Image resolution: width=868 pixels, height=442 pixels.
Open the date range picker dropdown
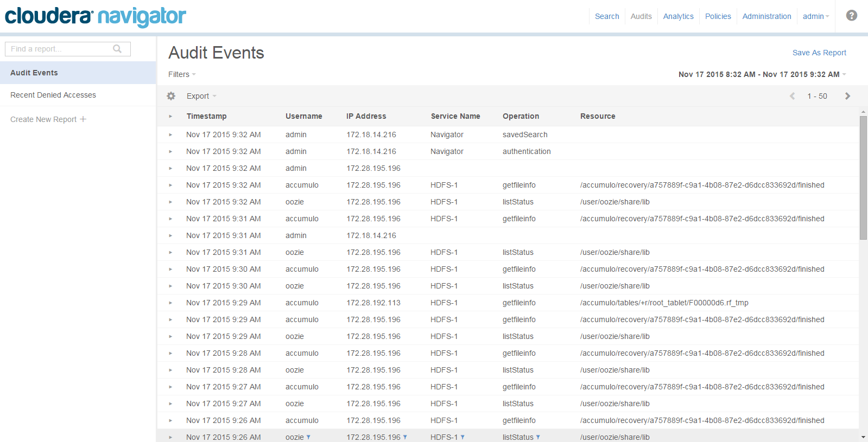pos(762,74)
